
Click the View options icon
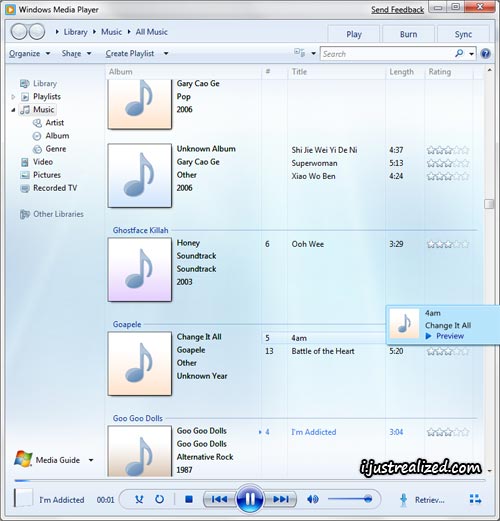[x=299, y=53]
